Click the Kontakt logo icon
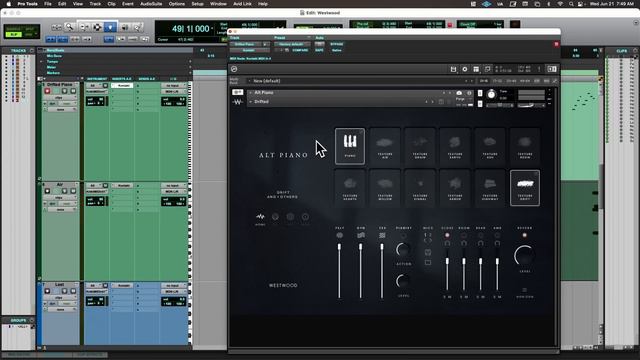 [234, 69]
